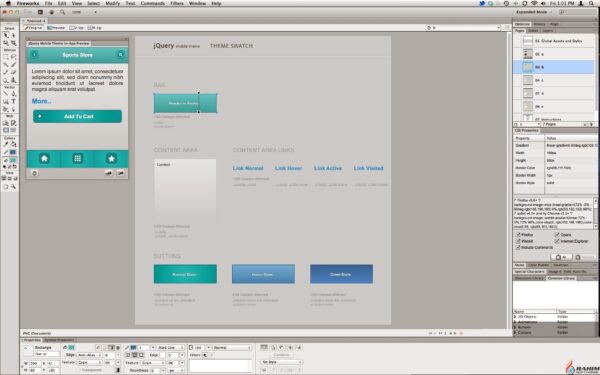Select the Knife tool
Viewport: 600px width, 375px height.
[x=13, y=109]
